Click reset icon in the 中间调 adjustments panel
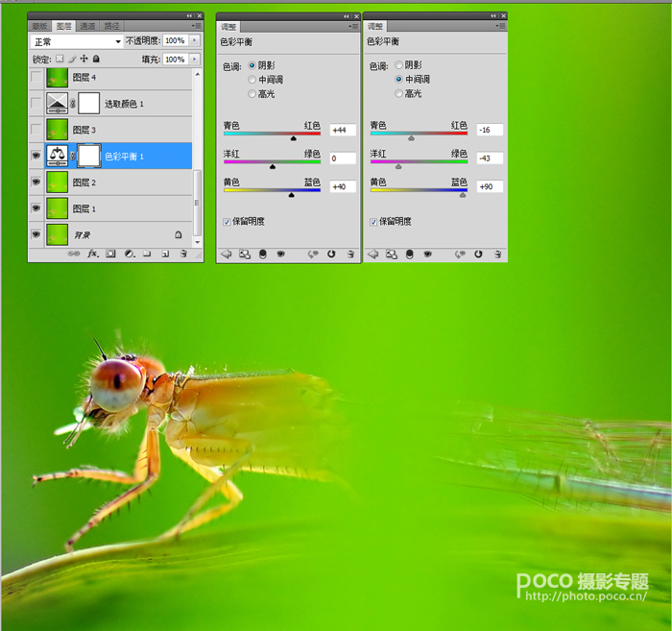Image resolution: width=672 pixels, height=631 pixels. pos(478,254)
